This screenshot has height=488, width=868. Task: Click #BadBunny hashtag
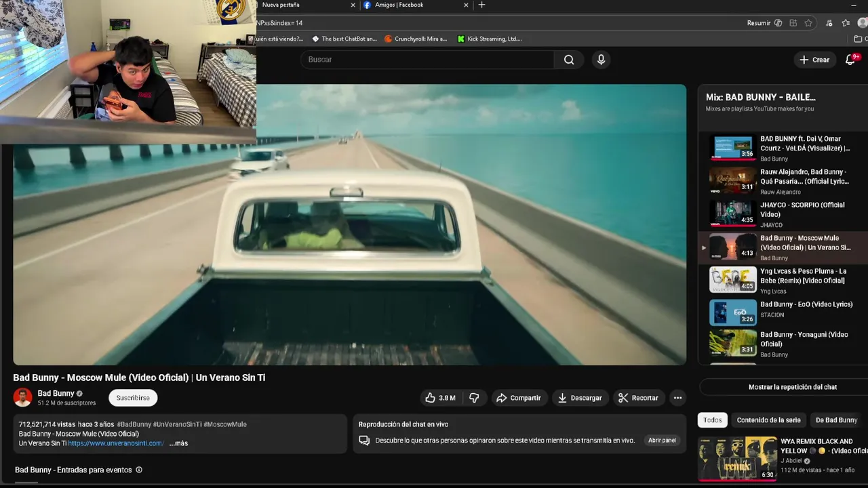click(134, 424)
